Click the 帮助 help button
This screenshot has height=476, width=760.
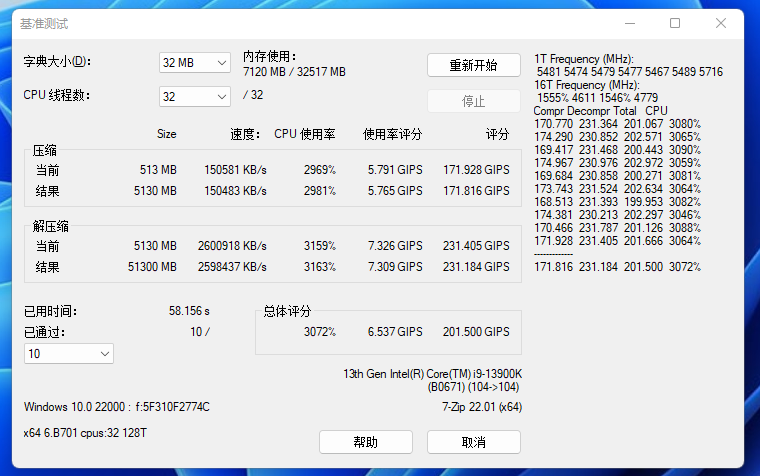[365, 442]
